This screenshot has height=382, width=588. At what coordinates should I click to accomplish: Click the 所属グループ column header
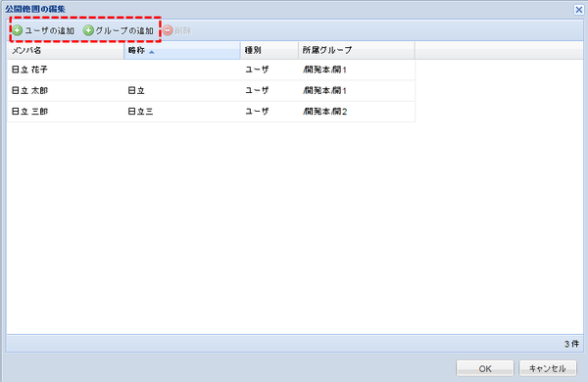click(x=357, y=50)
